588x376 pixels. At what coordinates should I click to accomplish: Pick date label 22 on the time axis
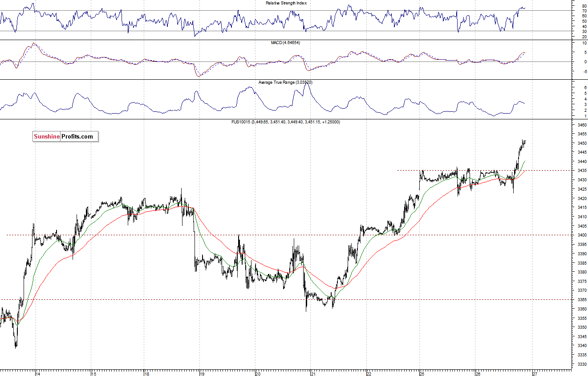click(x=369, y=373)
